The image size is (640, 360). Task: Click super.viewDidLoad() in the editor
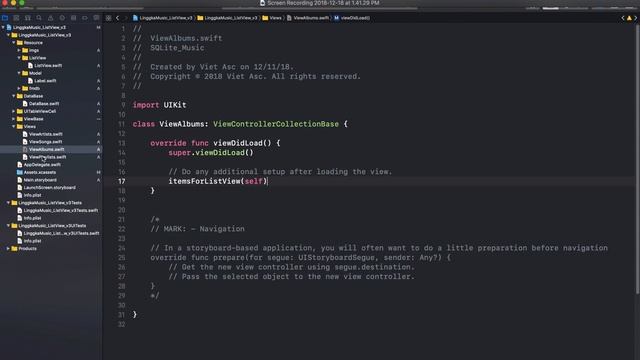(x=211, y=153)
